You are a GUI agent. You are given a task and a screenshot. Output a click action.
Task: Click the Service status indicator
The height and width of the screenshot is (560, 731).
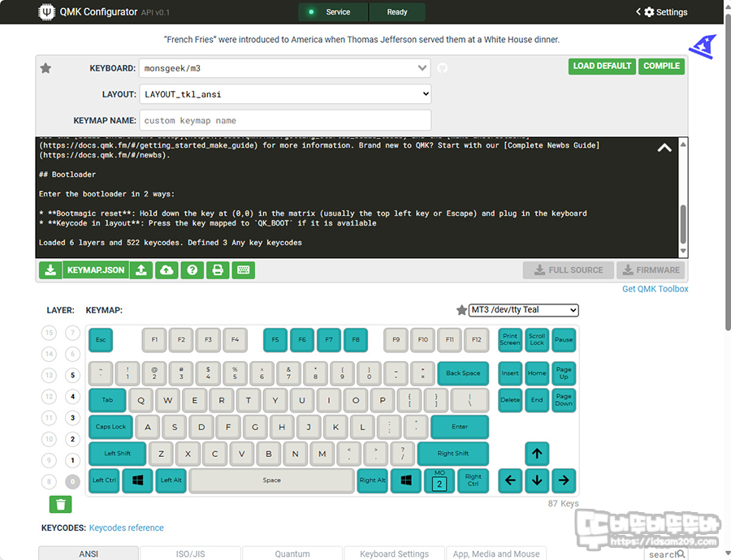pyautogui.click(x=333, y=12)
